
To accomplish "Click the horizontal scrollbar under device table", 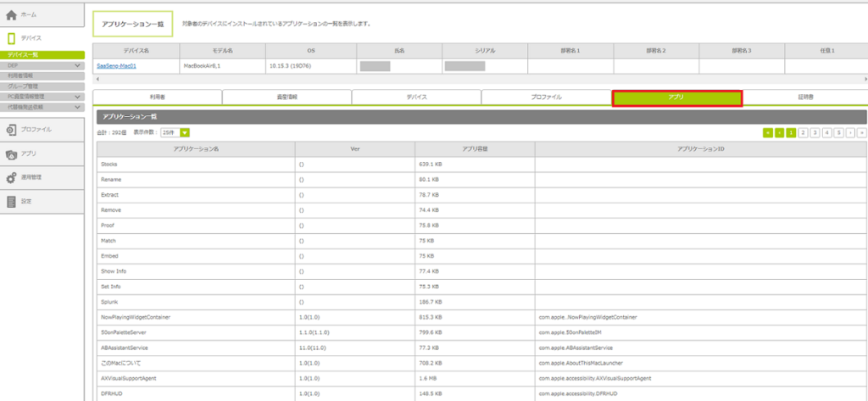I will (475, 78).
